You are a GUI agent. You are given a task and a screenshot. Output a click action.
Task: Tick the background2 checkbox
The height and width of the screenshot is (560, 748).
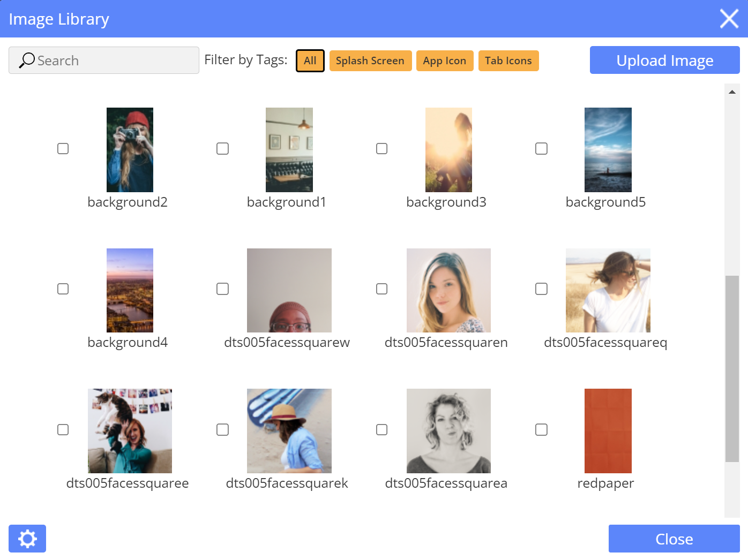(63, 149)
